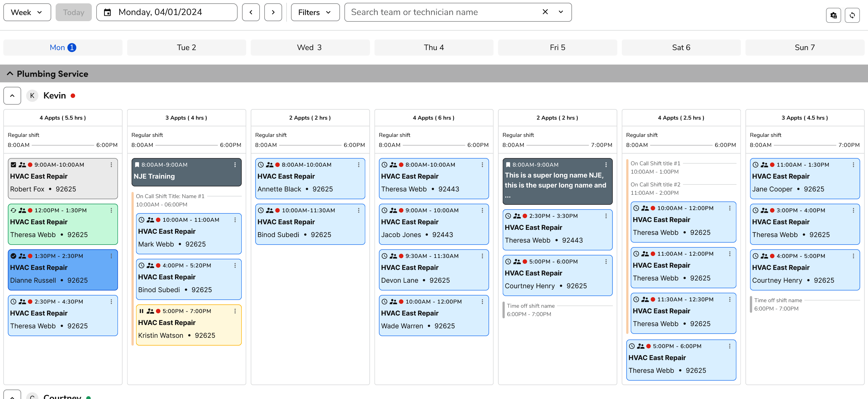This screenshot has width=868, height=399.
Task: Click bookmark icon on super long name NJE event
Action: point(508,165)
